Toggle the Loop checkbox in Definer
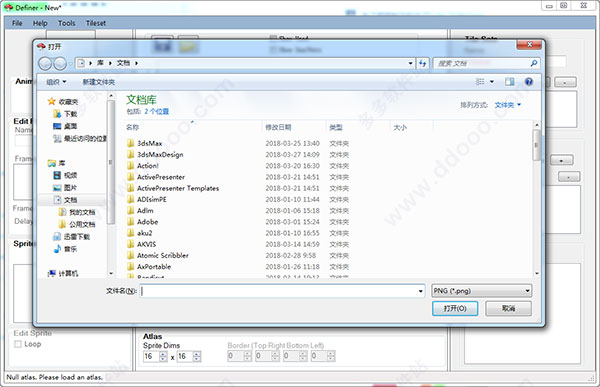Viewport: 600px width, 387px height. pos(18,344)
